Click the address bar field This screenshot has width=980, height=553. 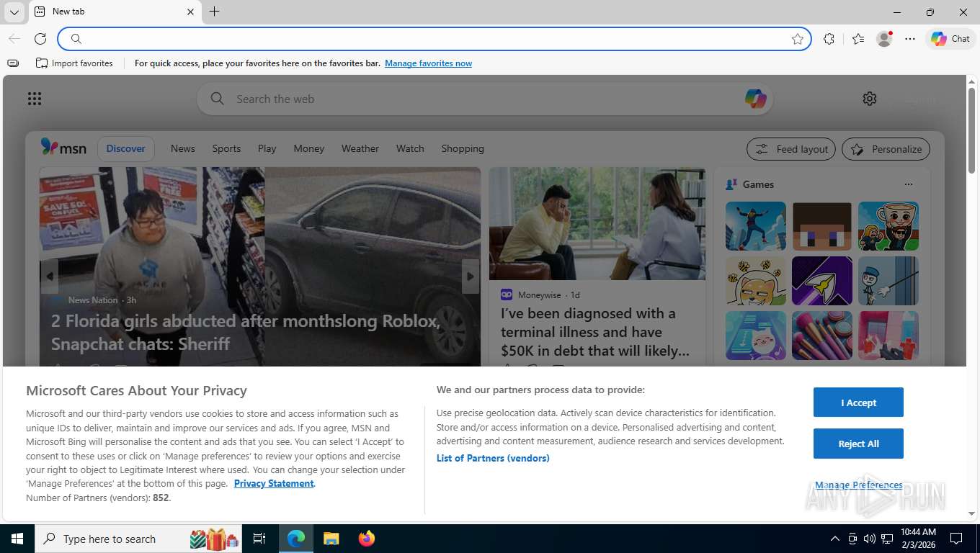pyautogui.click(x=435, y=39)
